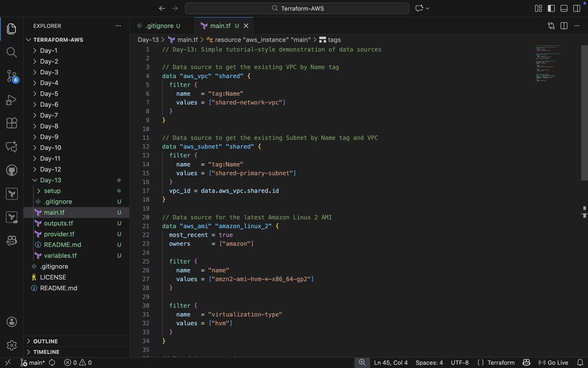Open the Terraform extension view

click(x=12, y=194)
